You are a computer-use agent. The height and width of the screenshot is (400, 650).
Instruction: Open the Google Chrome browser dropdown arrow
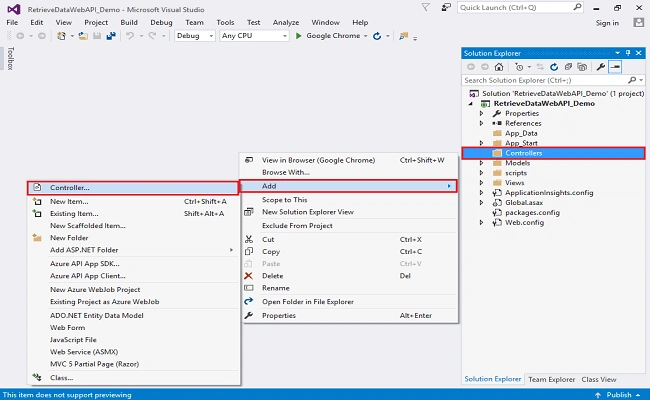[x=366, y=36]
